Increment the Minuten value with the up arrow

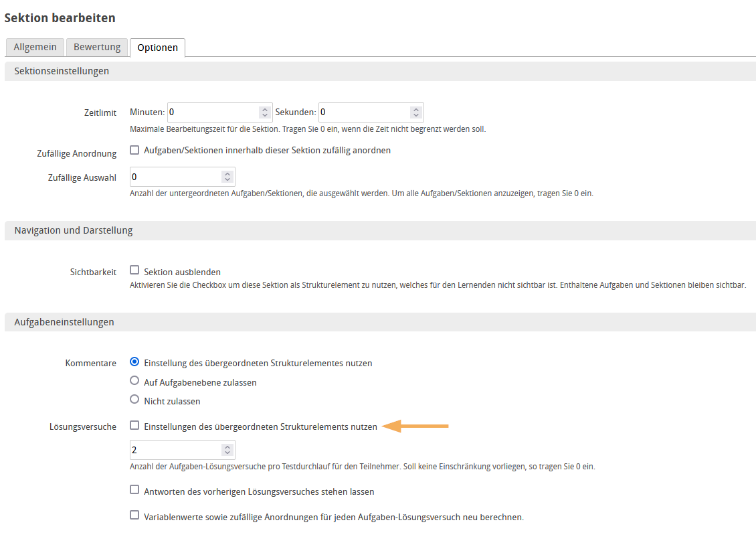click(264, 108)
